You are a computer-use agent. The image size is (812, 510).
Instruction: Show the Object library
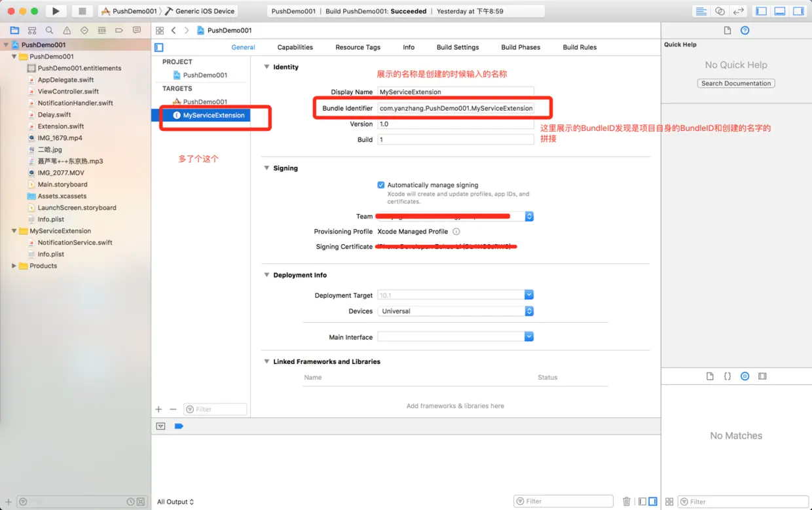745,376
